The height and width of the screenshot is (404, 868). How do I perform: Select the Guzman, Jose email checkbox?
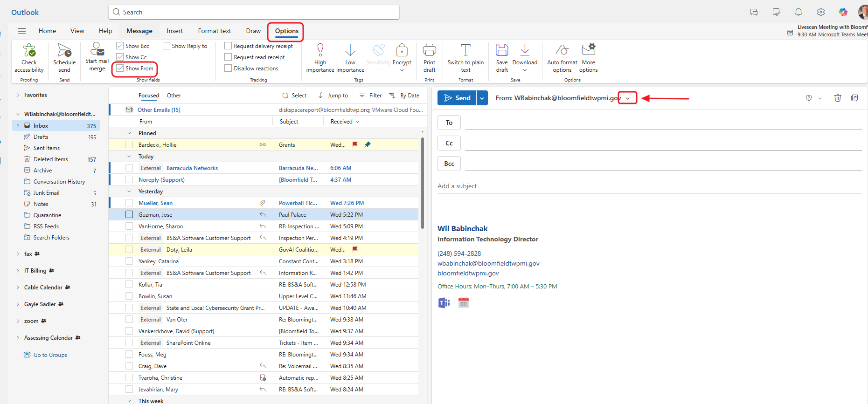[x=129, y=214]
